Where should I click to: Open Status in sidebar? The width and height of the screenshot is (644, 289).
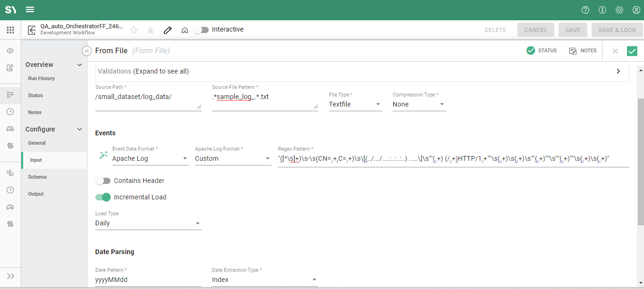[35, 95]
